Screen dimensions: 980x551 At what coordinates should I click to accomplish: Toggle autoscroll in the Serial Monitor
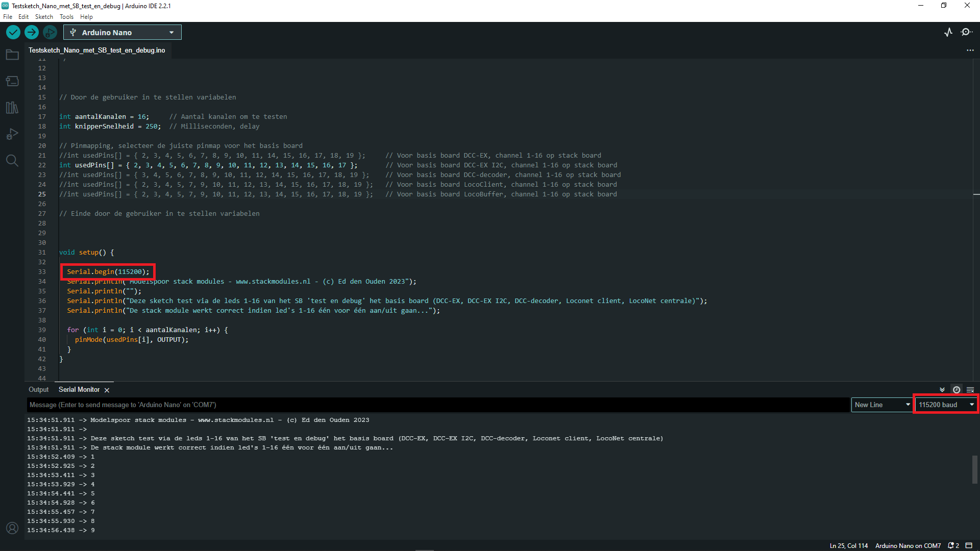942,389
